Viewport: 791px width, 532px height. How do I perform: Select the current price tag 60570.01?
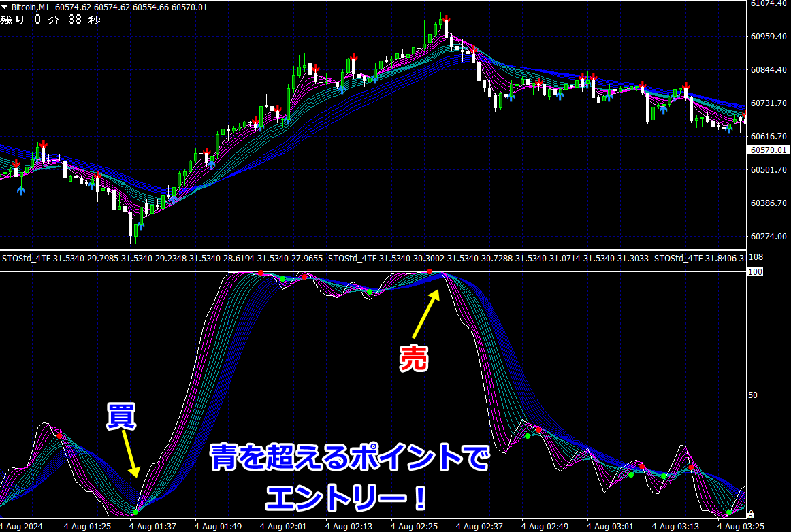coord(769,150)
